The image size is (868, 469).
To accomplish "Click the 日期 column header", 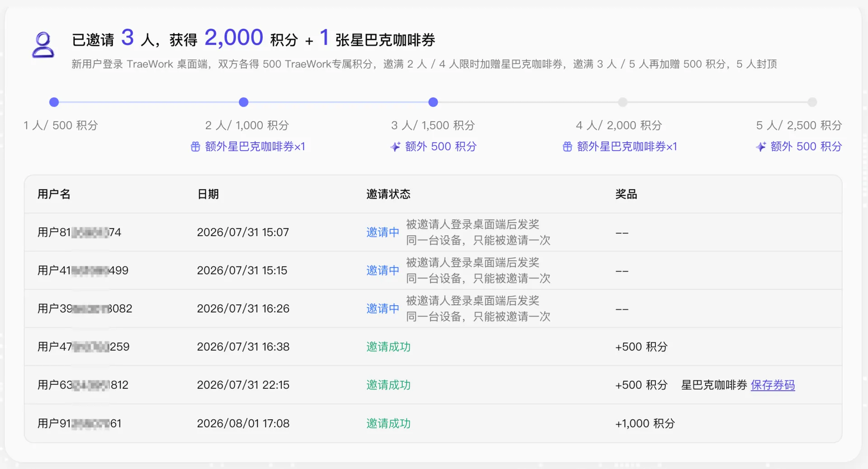I will [x=208, y=194].
